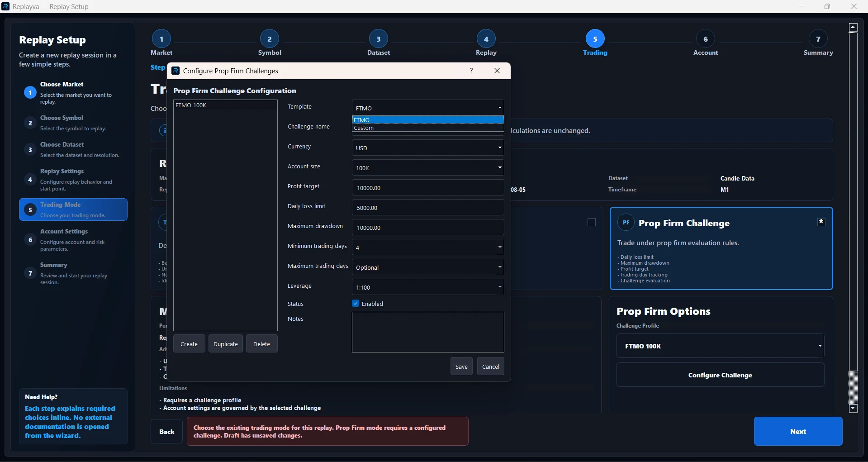This screenshot has width=868, height=462.
Task: Click the step 3 Dataset circle icon
Action: point(379,39)
